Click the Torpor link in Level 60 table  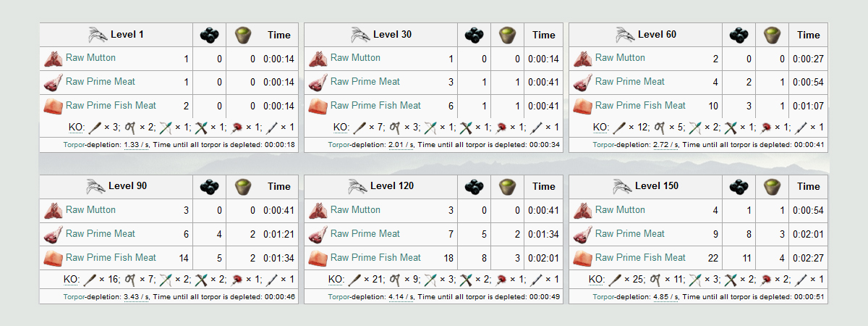point(603,145)
